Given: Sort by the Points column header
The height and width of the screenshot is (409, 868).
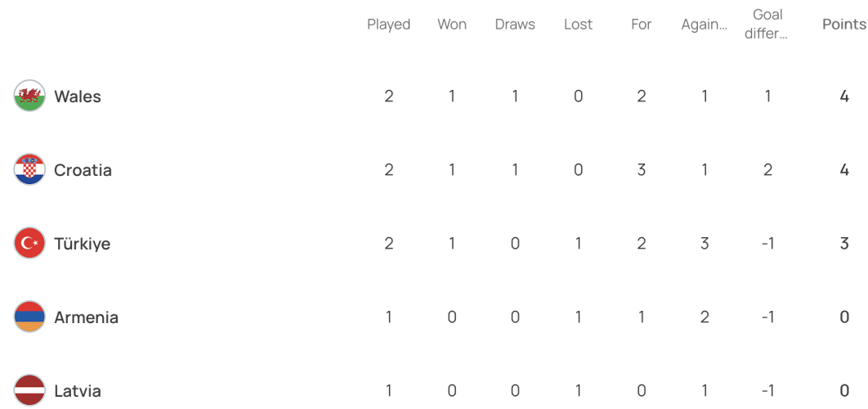Looking at the screenshot, I should pos(844,25).
